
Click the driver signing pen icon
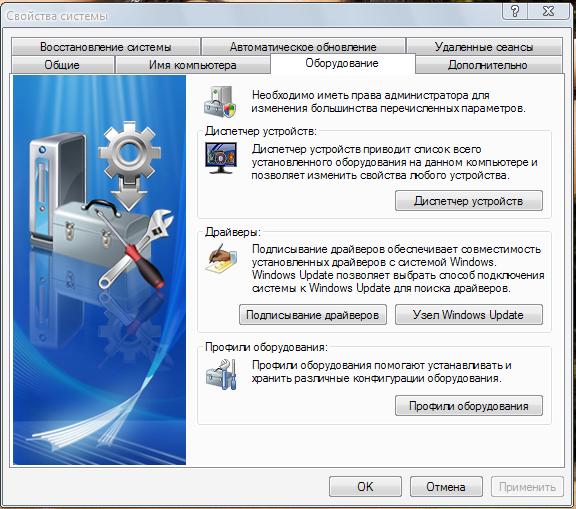[x=221, y=258]
